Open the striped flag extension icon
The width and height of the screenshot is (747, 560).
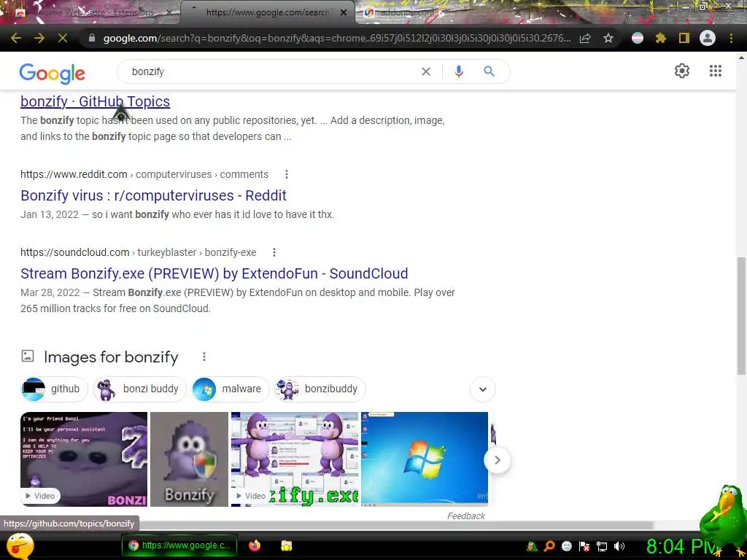pyautogui.click(x=638, y=38)
